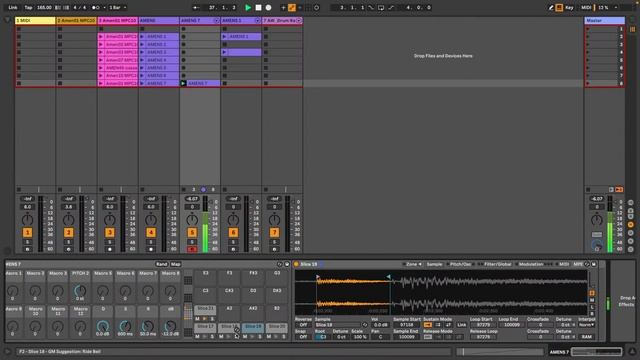This screenshot has height=360, width=640.
Task: Open the quantization menu showing 1 Bar
Action: tap(118, 7)
